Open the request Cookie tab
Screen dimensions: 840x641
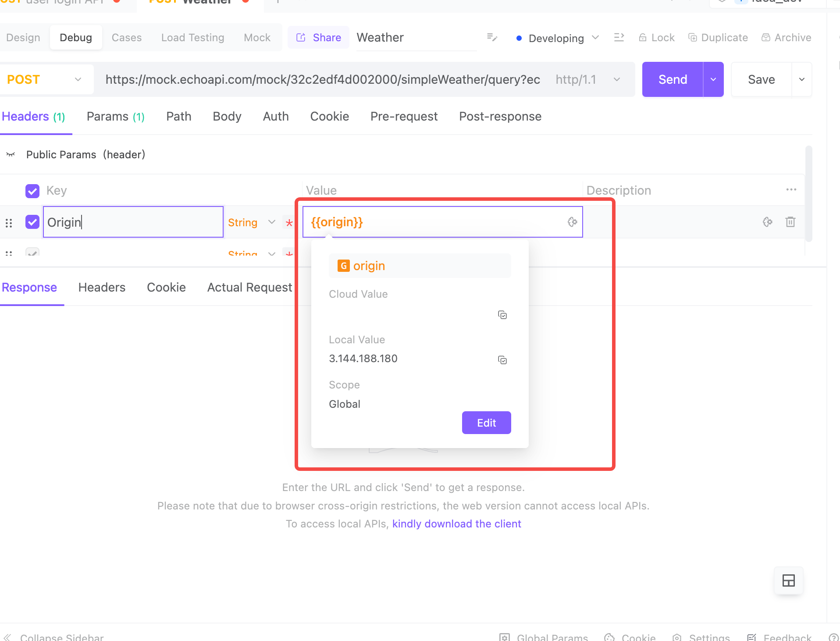coord(330,116)
